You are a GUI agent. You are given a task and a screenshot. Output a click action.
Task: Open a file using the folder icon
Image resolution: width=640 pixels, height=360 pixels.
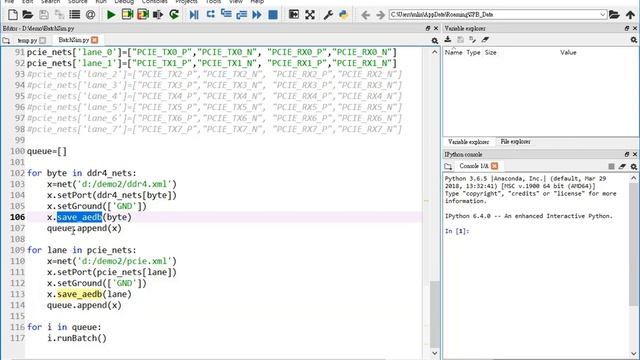(x=28, y=15)
